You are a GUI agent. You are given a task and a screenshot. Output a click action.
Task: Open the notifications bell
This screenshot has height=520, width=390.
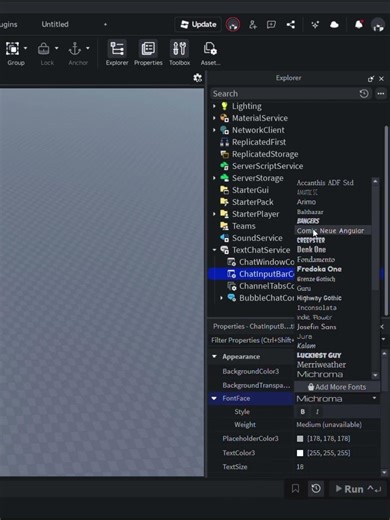(x=359, y=24)
